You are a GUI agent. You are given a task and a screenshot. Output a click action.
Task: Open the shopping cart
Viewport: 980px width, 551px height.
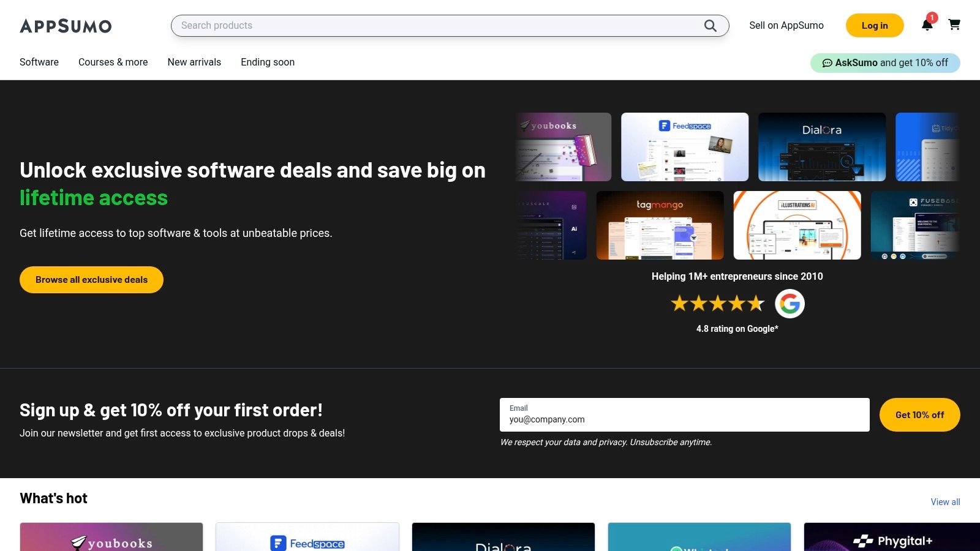point(954,25)
